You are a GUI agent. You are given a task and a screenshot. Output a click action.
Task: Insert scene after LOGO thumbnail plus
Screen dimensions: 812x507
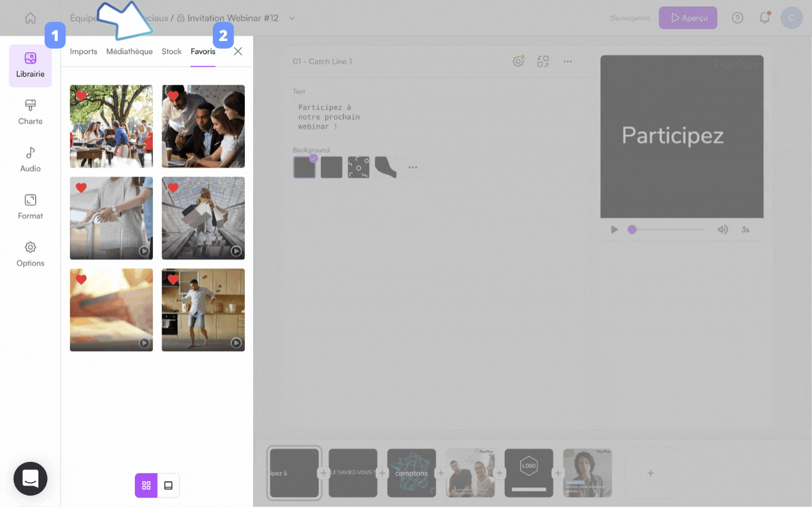tap(558, 473)
